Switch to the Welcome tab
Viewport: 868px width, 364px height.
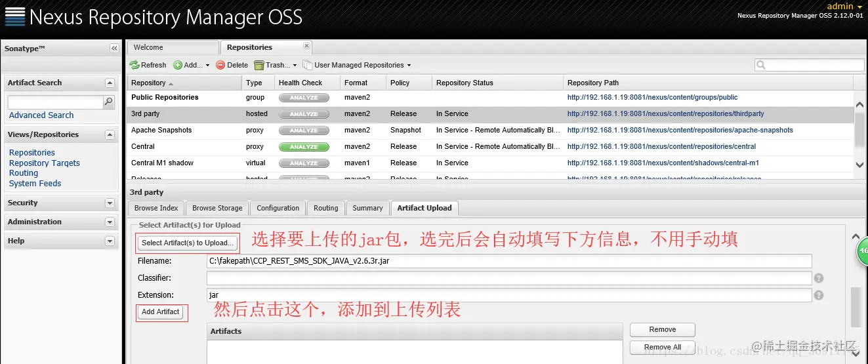173,47
